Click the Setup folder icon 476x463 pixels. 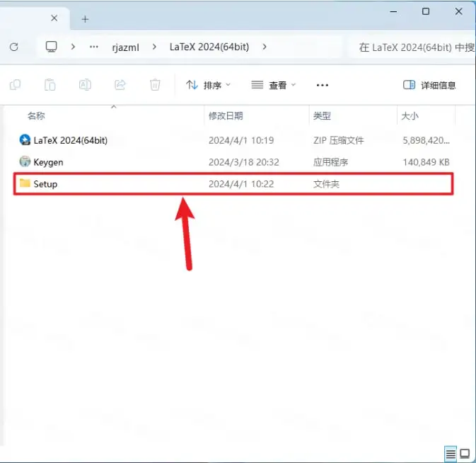pos(25,183)
